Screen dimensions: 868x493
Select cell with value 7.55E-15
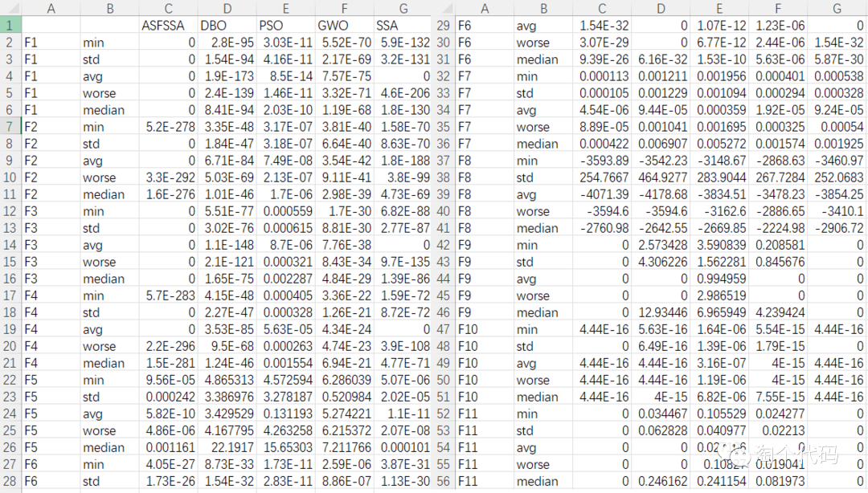click(778, 397)
